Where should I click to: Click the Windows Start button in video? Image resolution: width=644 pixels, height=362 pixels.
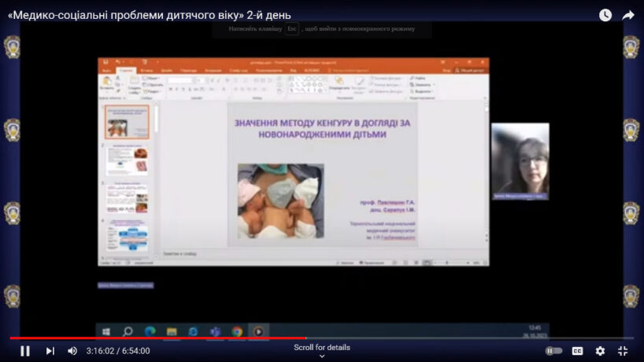(105, 331)
